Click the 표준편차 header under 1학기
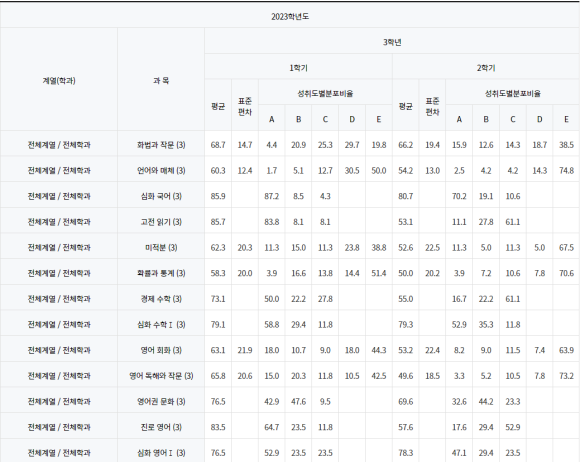This screenshot has height=462, width=580. 245,106
